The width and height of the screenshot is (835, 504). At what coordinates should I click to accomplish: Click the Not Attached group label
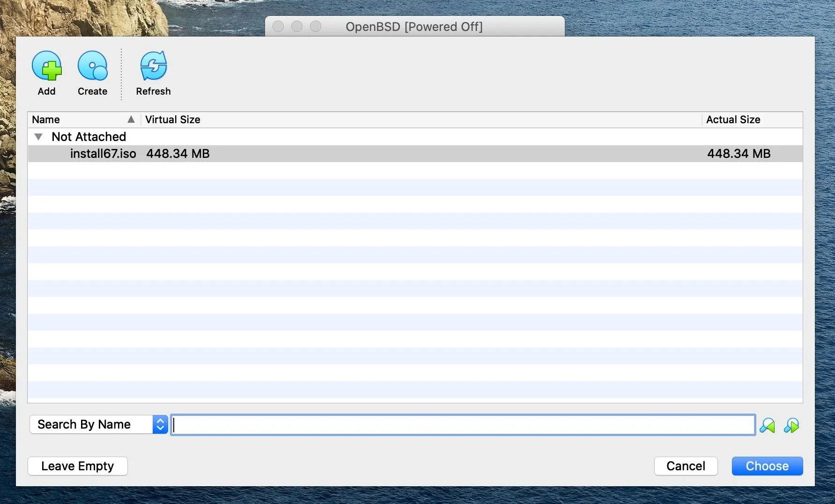pos(89,137)
